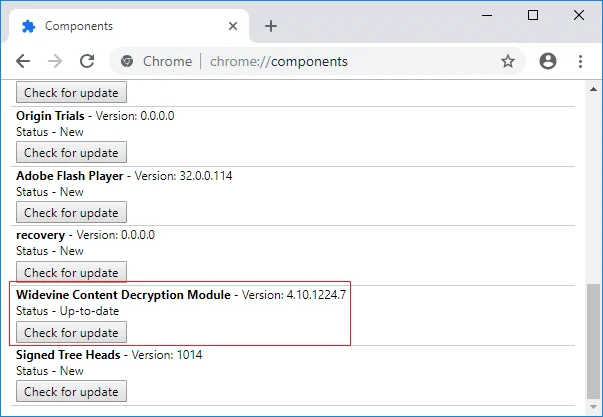Image resolution: width=603 pixels, height=417 pixels.
Task: Bookmark this page with the star icon
Action: pyautogui.click(x=508, y=61)
